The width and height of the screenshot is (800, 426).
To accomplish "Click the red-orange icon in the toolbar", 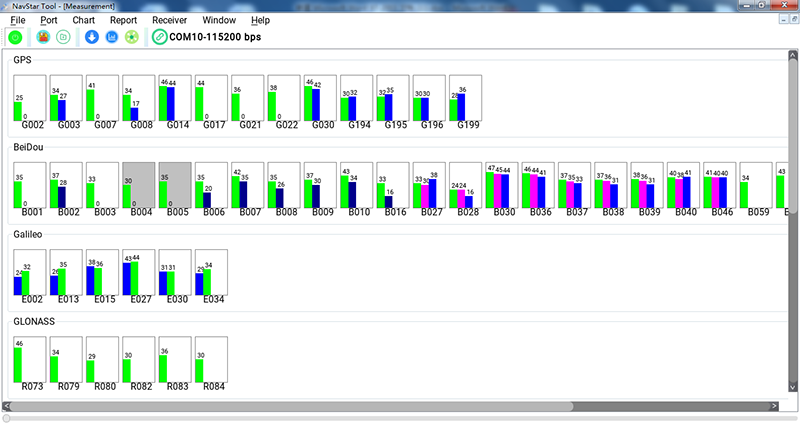I will pyautogui.click(x=43, y=38).
